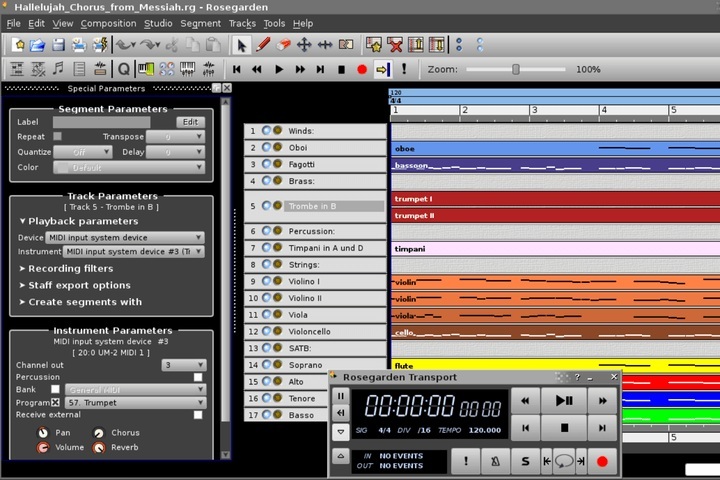Open the save file toolbar icon
The image size is (720, 480).
pyautogui.click(x=58, y=45)
